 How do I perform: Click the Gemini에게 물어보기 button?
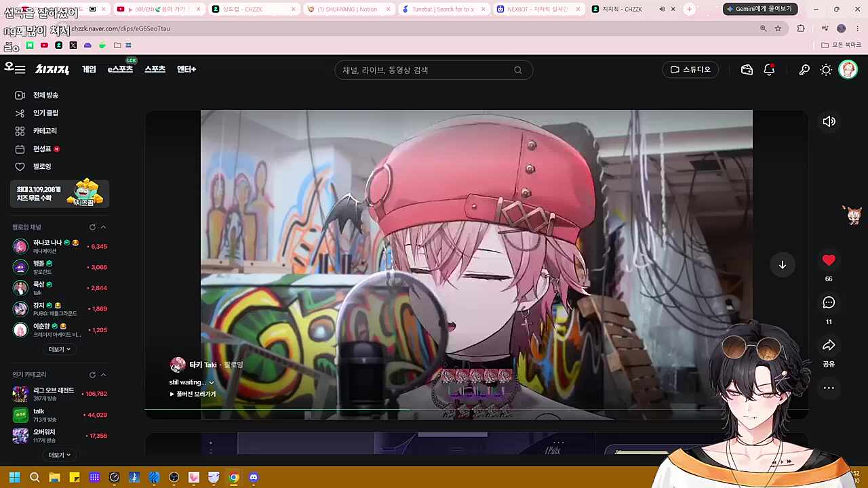click(x=760, y=9)
